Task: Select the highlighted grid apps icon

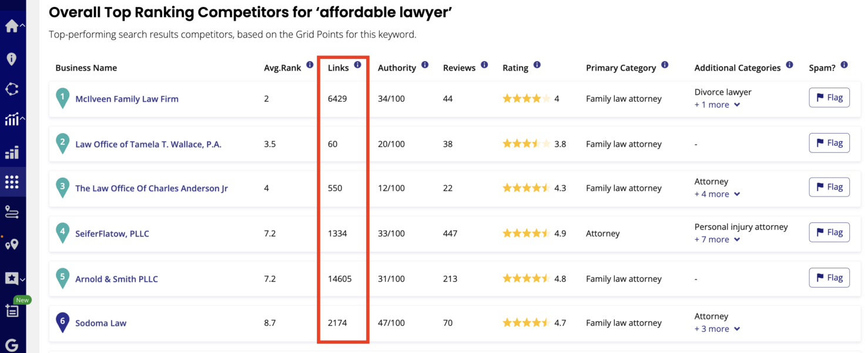Action: pos(12,181)
